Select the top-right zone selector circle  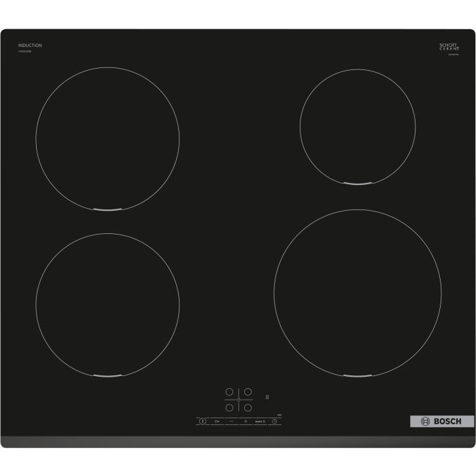pyautogui.click(x=248, y=392)
